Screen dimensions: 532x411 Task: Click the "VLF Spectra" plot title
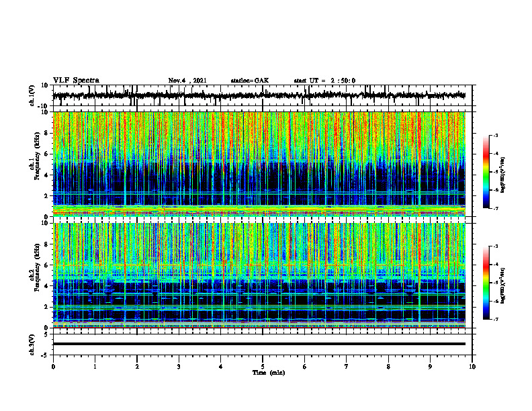tap(76, 81)
